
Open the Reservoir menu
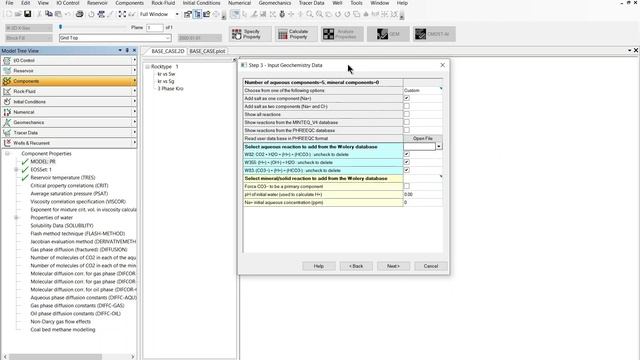point(97,3)
